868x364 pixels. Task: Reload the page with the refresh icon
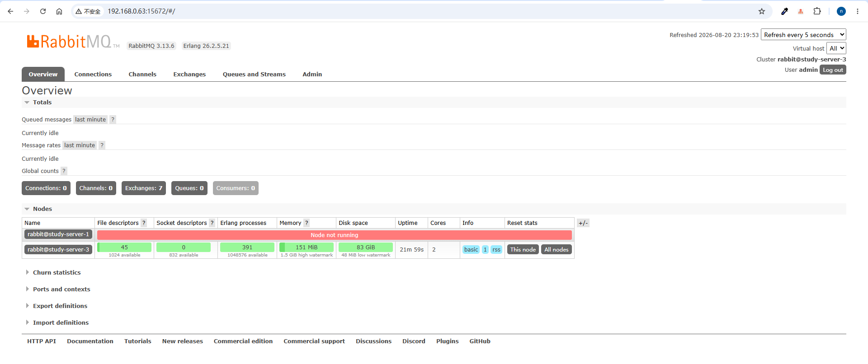tap(43, 11)
